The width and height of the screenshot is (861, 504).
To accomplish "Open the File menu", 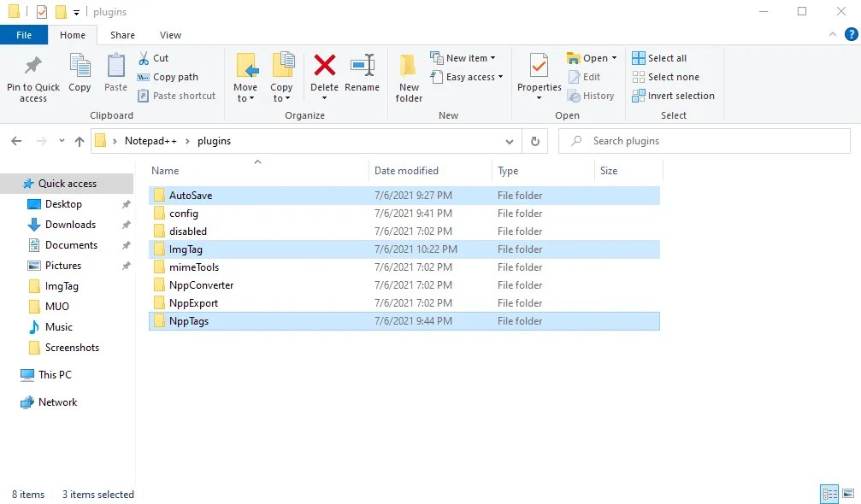I will click(24, 34).
